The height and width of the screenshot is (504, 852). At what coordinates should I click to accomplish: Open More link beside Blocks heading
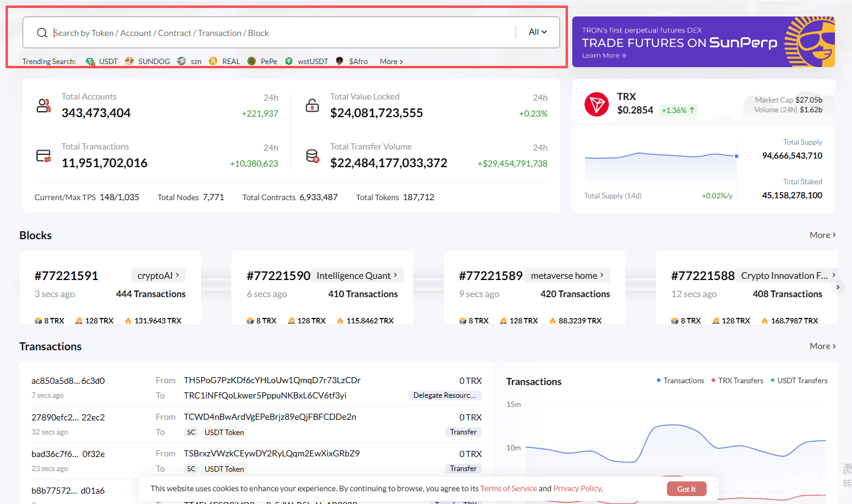[823, 235]
